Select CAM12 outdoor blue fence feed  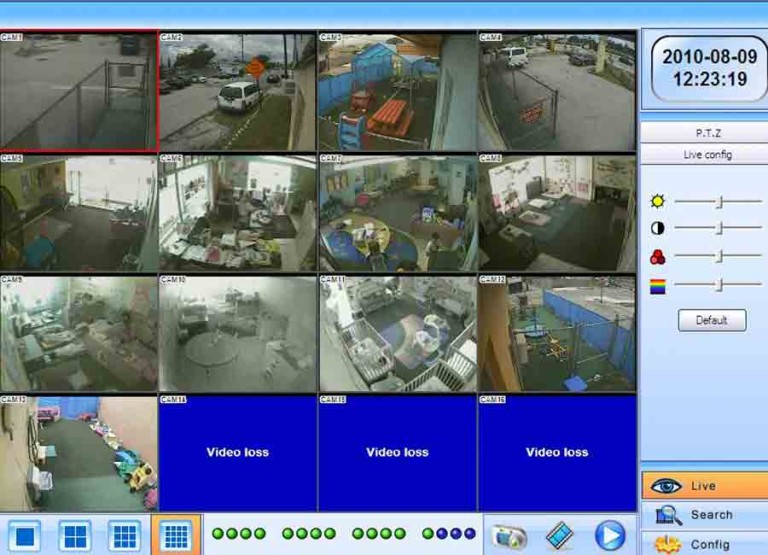(557, 334)
